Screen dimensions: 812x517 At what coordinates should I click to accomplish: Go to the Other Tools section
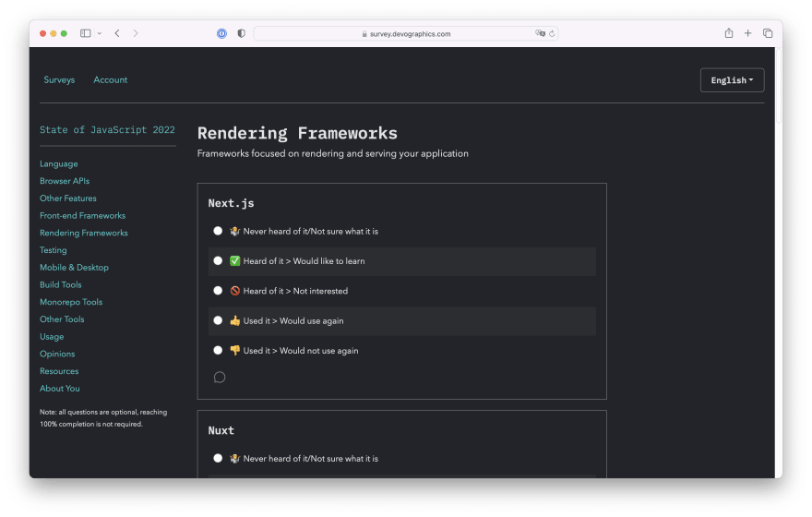click(x=62, y=319)
